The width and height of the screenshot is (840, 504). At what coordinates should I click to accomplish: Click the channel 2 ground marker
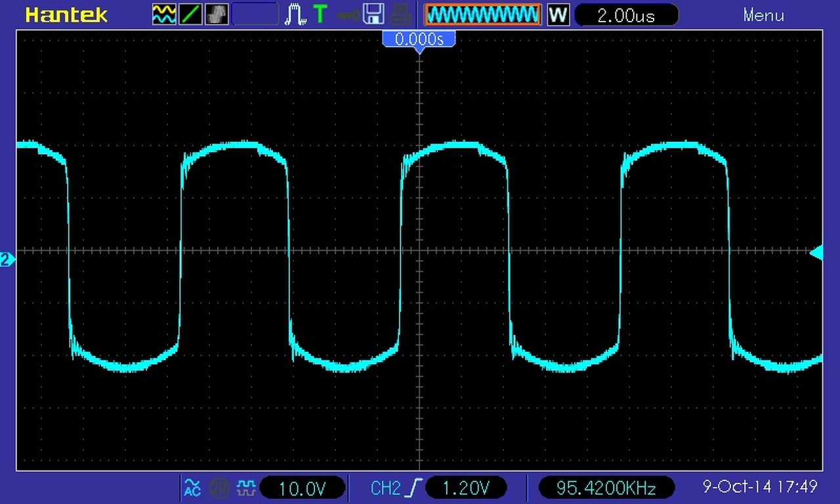7,260
